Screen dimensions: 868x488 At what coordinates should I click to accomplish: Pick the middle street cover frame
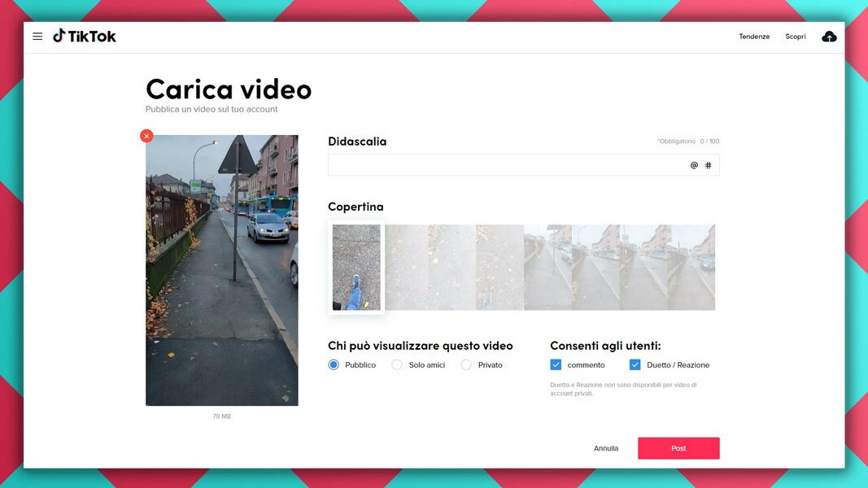[x=595, y=268]
